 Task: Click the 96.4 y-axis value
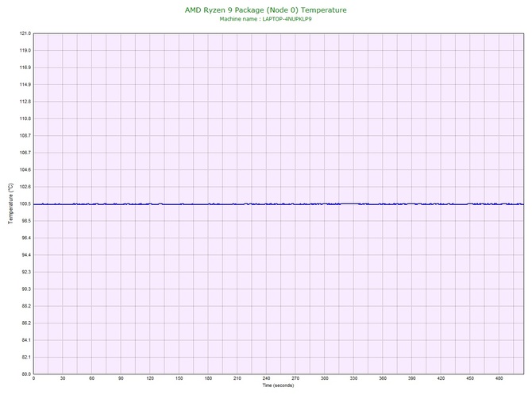(26, 238)
